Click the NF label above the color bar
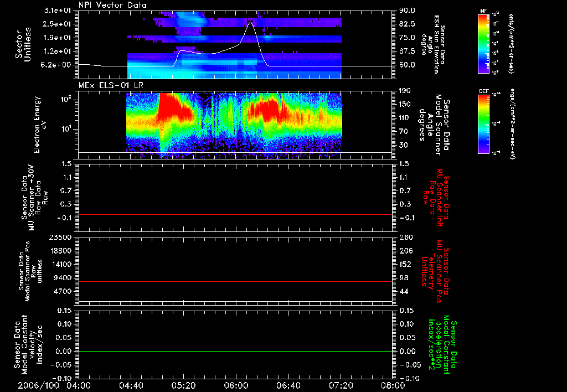The height and width of the screenshot is (392, 567). [483, 11]
